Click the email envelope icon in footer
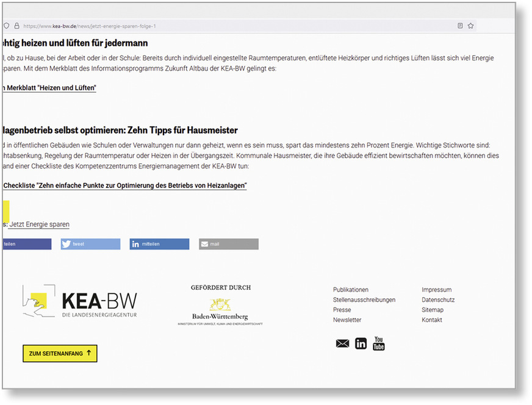This screenshot has width=532, height=405. point(342,344)
